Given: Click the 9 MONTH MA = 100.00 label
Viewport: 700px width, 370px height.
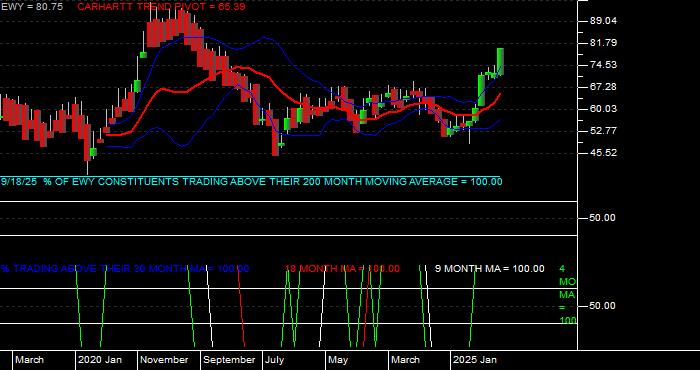Looking at the screenshot, I should click(490, 269).
